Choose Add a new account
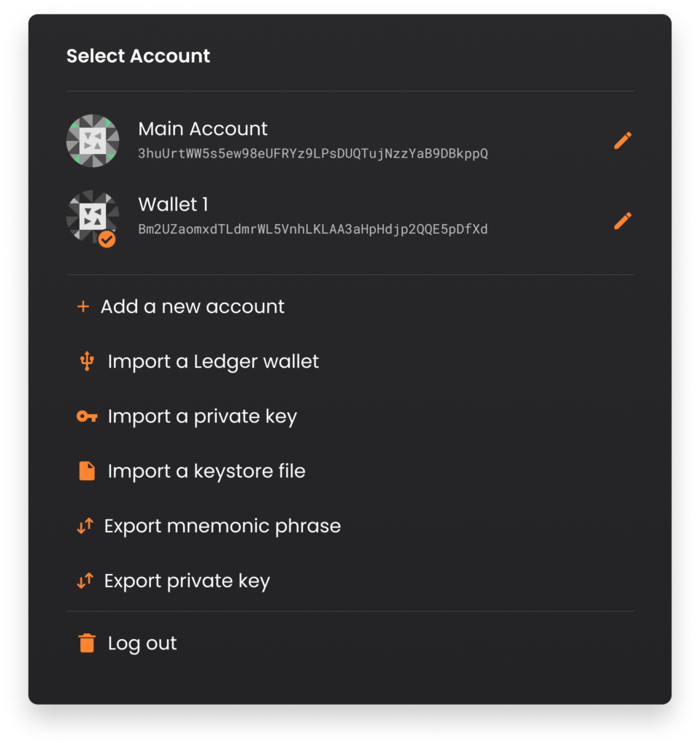This screenshot has height=747, width=700. pyautogui.click(x=192, y=306)
